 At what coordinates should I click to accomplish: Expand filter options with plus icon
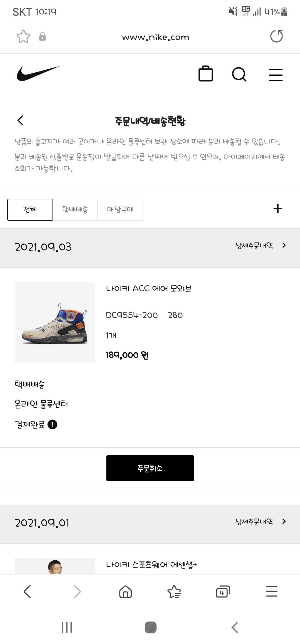coord(278,209)
